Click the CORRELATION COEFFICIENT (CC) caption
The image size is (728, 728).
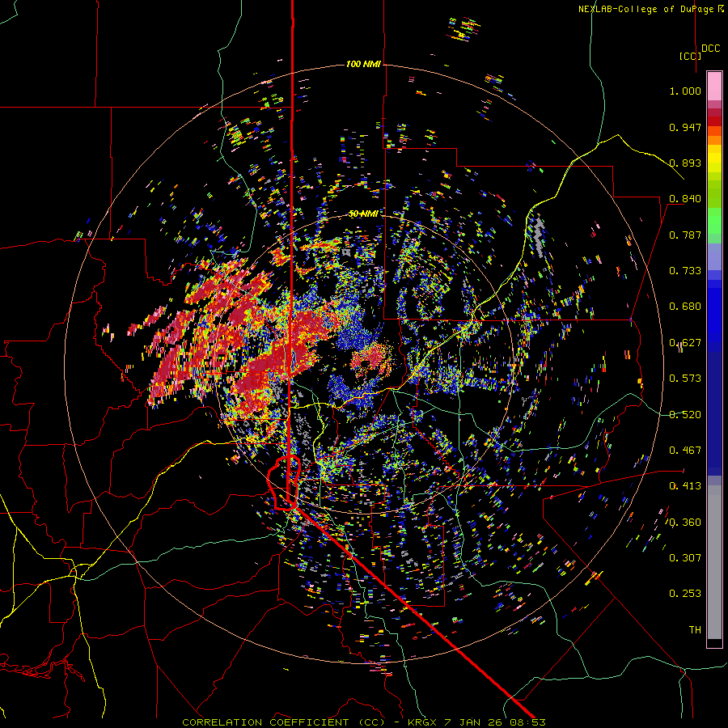[x=284, y=722]
